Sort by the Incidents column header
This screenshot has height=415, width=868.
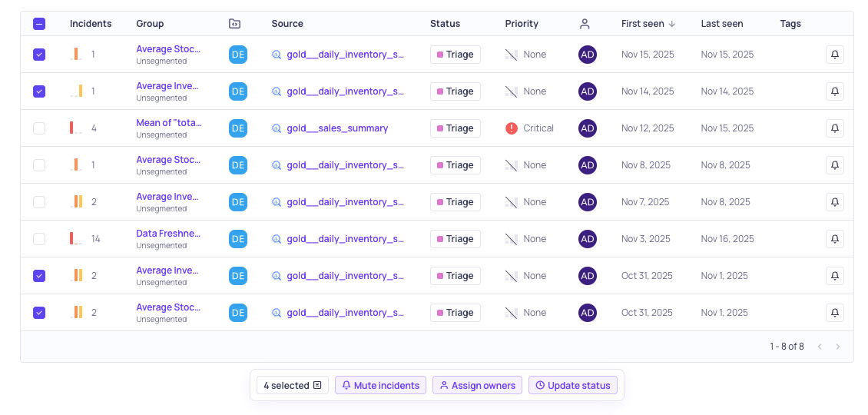click(x=90, y=24)
